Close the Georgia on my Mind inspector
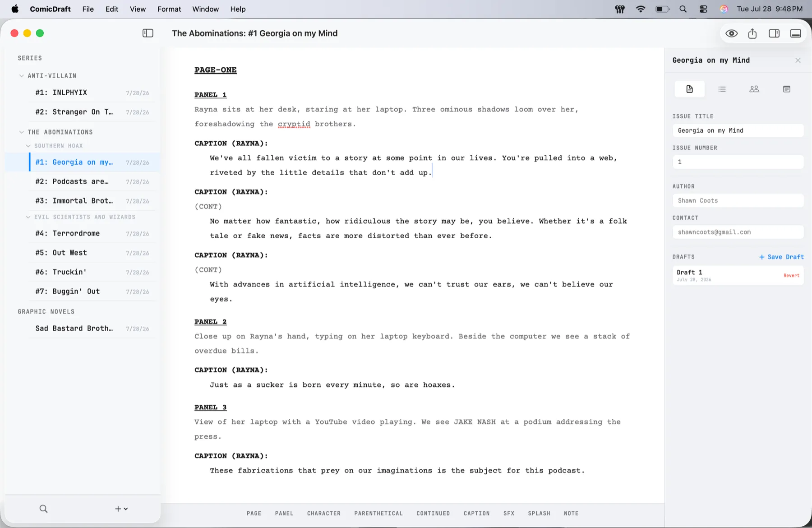 tap(798, 60)
